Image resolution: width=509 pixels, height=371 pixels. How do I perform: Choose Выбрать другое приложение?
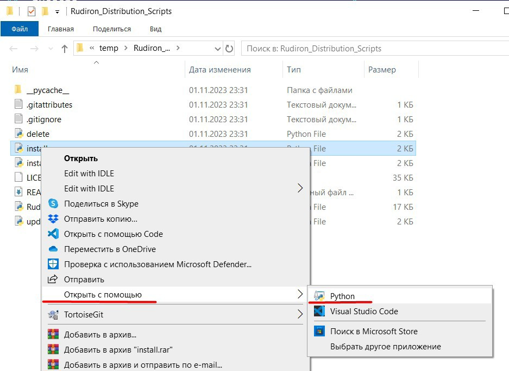point(385,347)
